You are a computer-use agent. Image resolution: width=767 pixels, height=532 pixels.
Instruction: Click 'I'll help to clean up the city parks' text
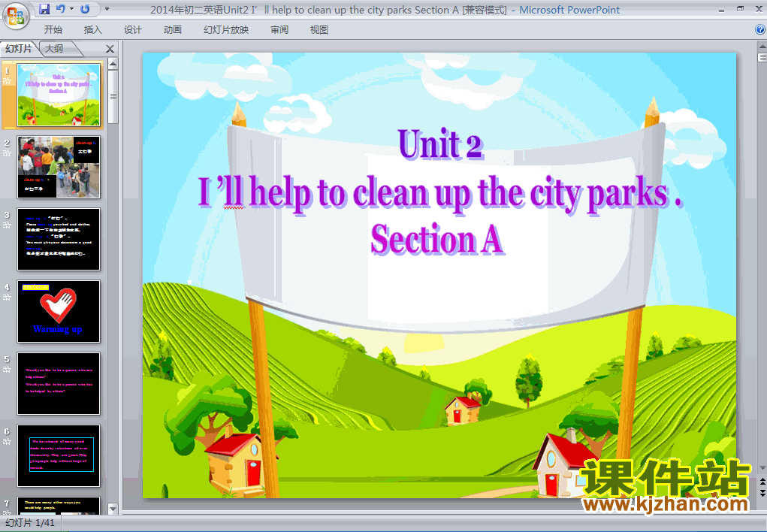pos(439,193)
